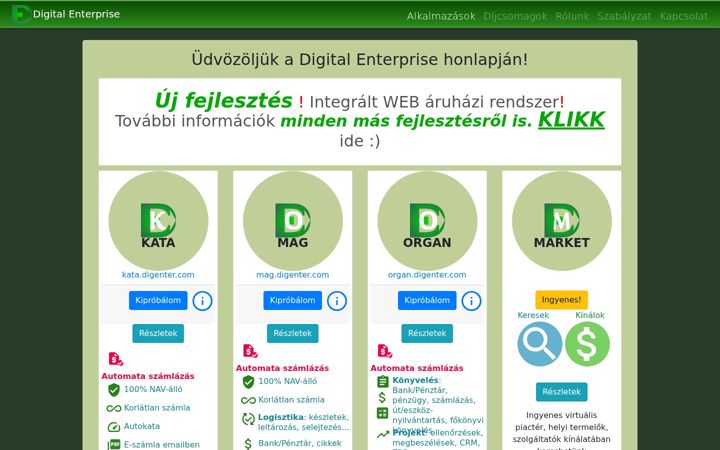Image resolution: width=720 pixels, height=450 pixels.
Task: Click the Keresek magnifier icon
Action: point(540,344)
